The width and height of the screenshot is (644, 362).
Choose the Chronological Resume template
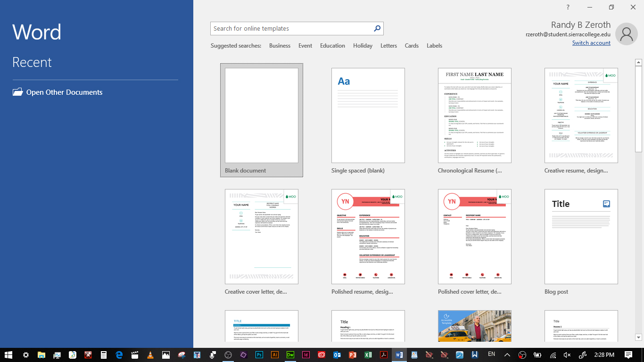click(x=474, y=115)
